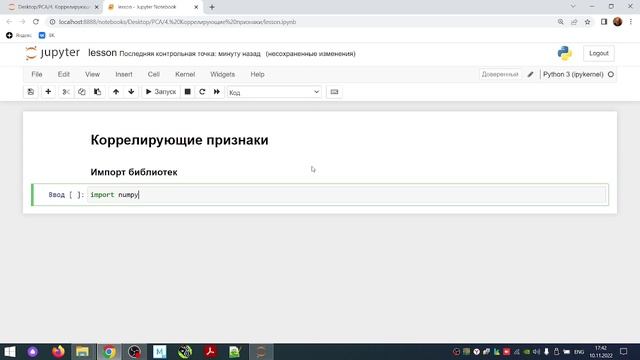Open the Widgets menu

222,74
